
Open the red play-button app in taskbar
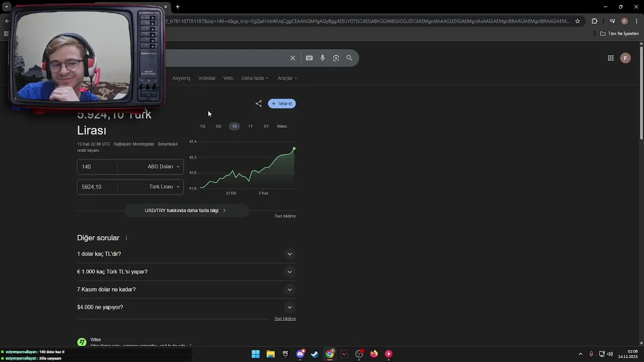coord(388,354)
